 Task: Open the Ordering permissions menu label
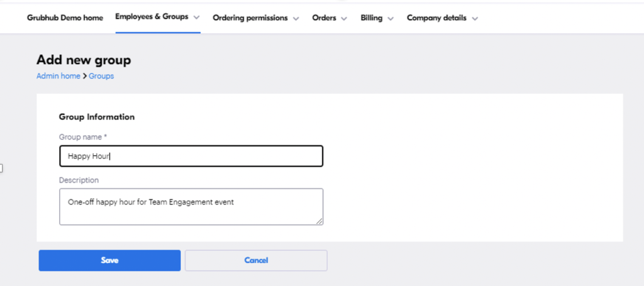coord(250,18)
